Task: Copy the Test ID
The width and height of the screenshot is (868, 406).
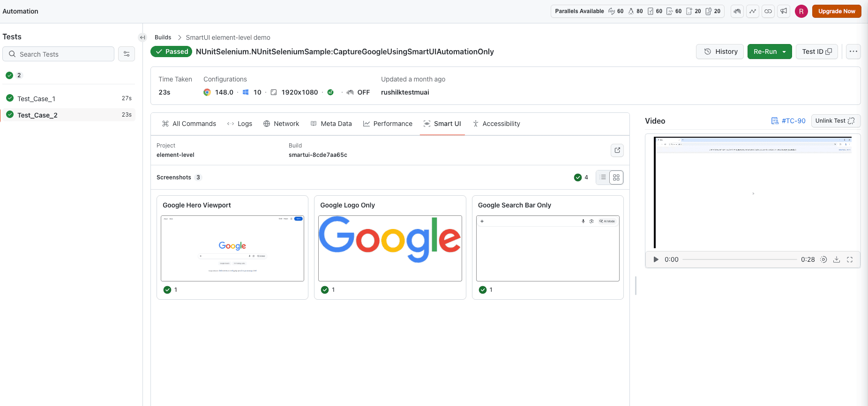Action: point(817,52)
